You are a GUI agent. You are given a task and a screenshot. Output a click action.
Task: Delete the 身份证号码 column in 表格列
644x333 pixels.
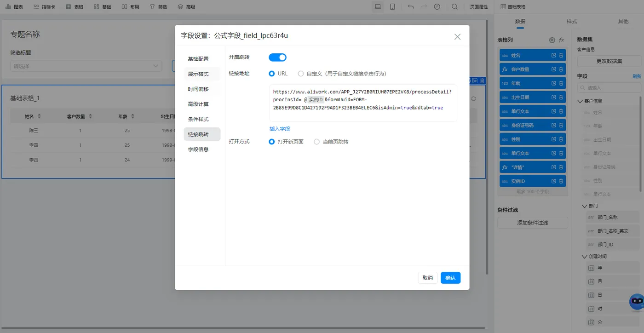click(561, 125)
